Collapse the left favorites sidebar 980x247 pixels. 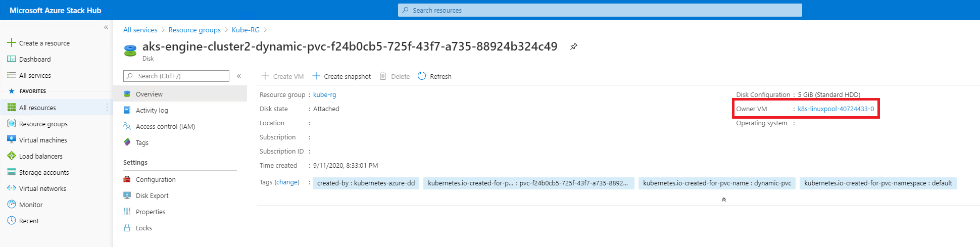tap(106, 27)
